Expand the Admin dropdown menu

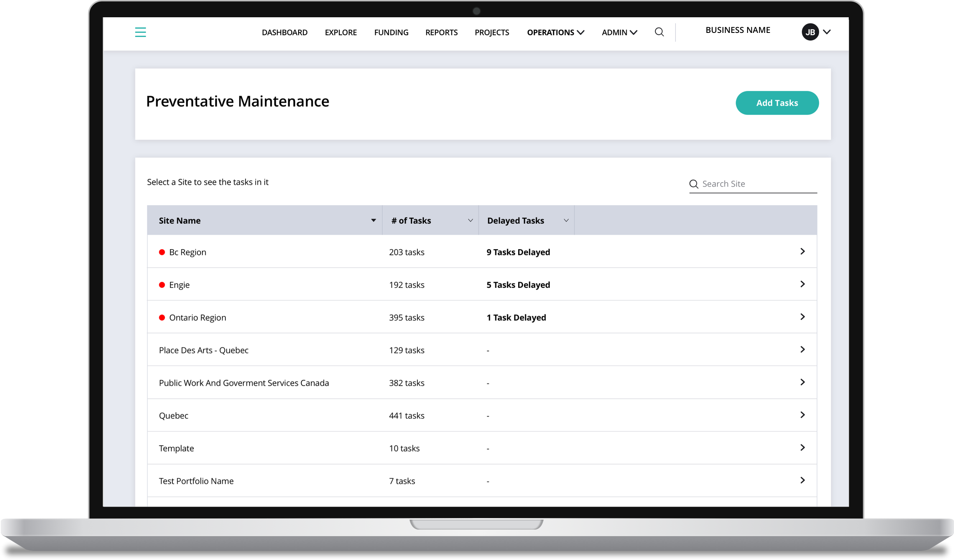tap(619, 32)
